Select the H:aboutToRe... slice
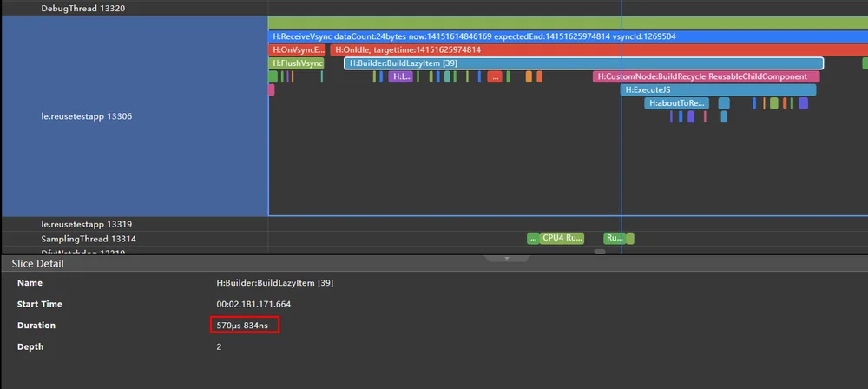 pos(676,103)
